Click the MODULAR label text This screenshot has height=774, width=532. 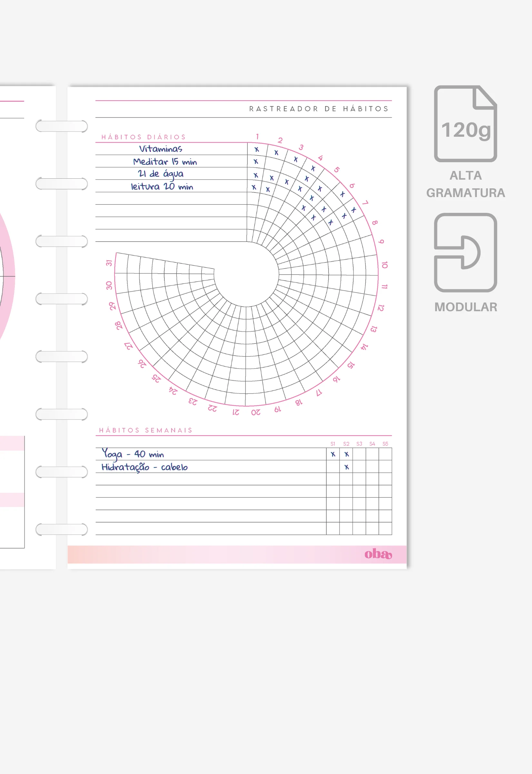(x=465, y=307)
